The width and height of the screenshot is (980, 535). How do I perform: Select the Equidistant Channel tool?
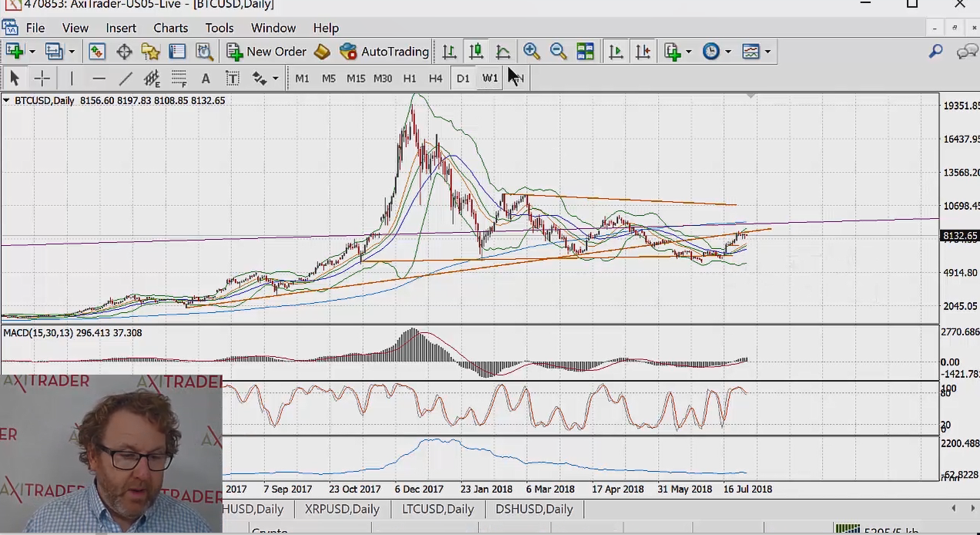pyautogui.click(x=152, y=78)
